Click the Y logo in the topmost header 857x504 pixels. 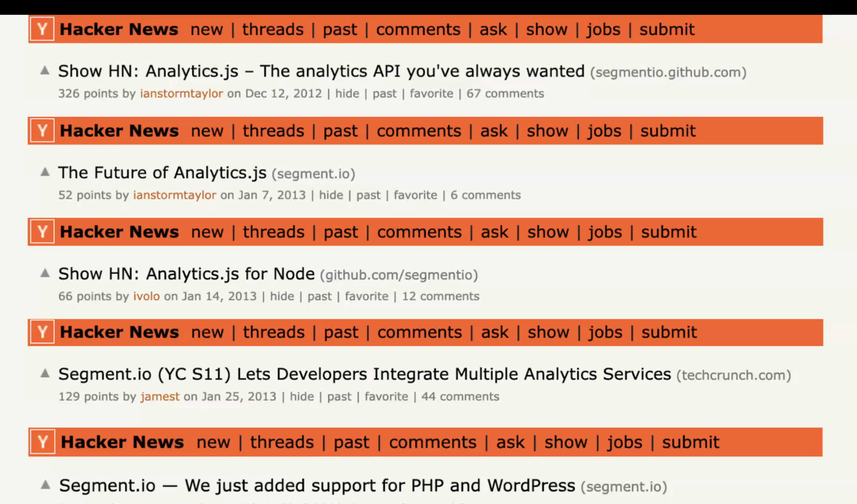pos(42,29)
